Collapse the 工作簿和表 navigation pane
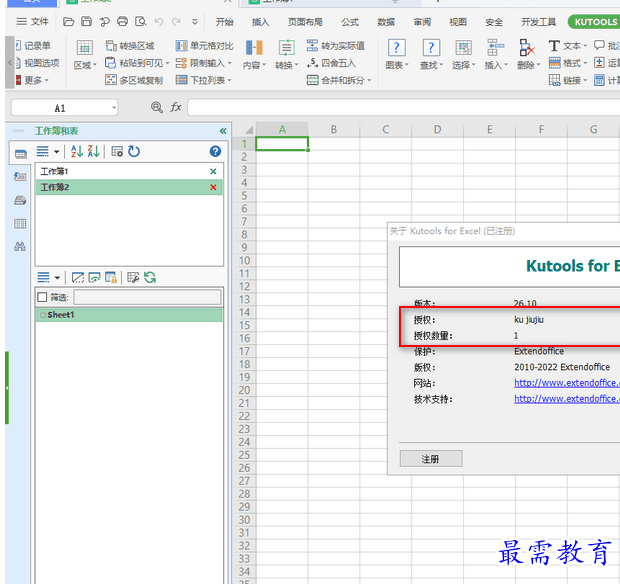Image resolution: width=620 pixels, height=584 pixels. (x=223, y=131)
